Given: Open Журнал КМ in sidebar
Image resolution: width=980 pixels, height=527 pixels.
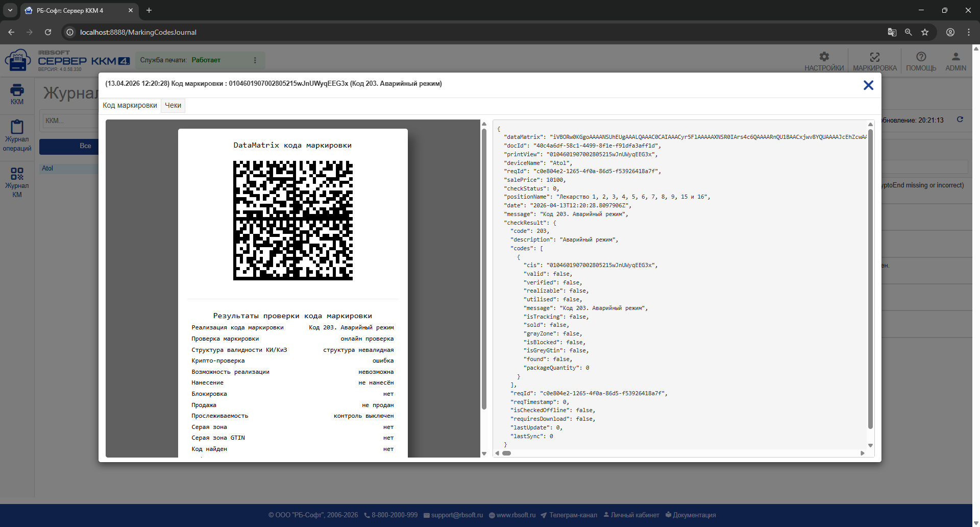Looking at the screenshot, I should click(17, 182).
